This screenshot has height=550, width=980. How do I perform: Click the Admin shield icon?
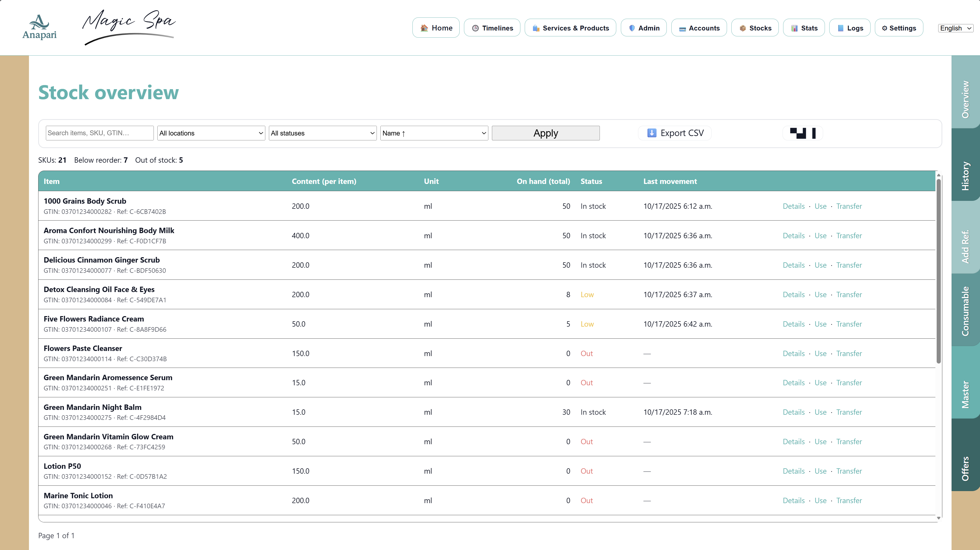(x=632, y=28)
